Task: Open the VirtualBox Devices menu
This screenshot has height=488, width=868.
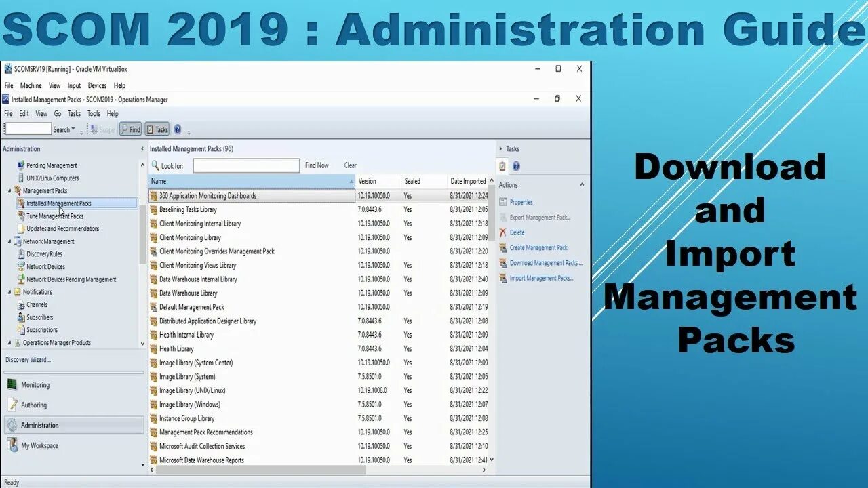Action: point(97,86)
